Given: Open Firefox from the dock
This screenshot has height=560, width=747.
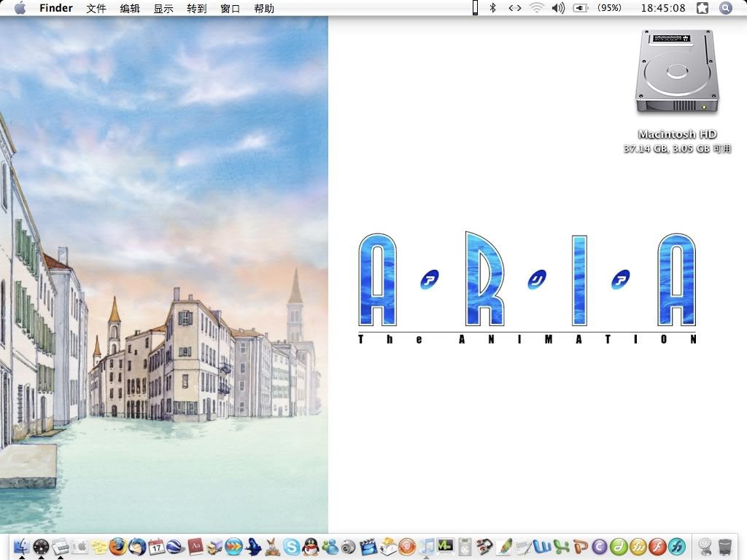Looking at the screenshot, I should 118,547.
